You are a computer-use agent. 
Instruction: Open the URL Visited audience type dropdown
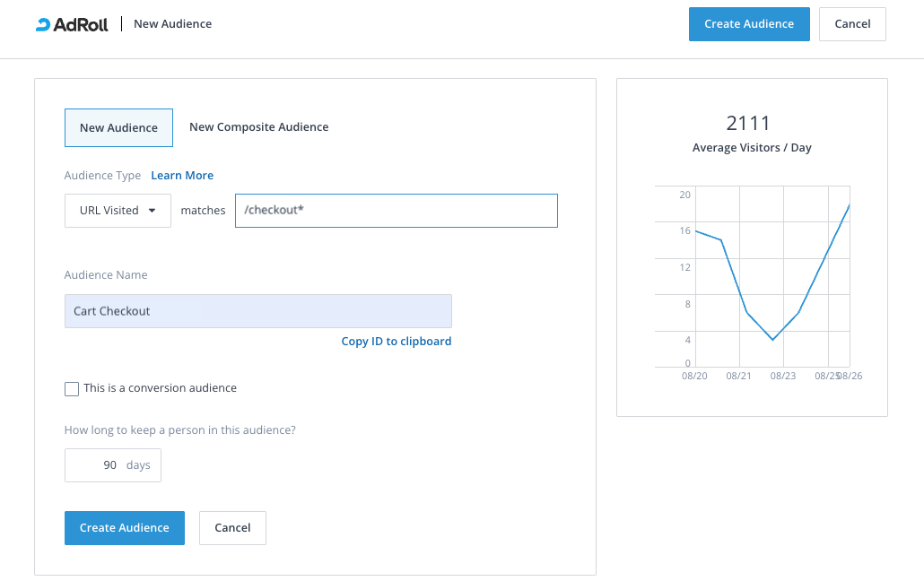click(118, 211)
